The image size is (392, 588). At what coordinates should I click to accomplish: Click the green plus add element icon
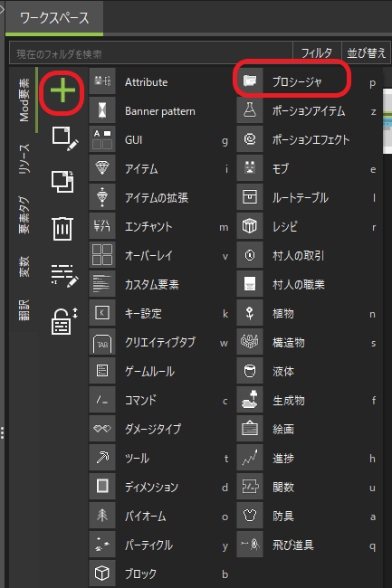[x=62, y=90]
